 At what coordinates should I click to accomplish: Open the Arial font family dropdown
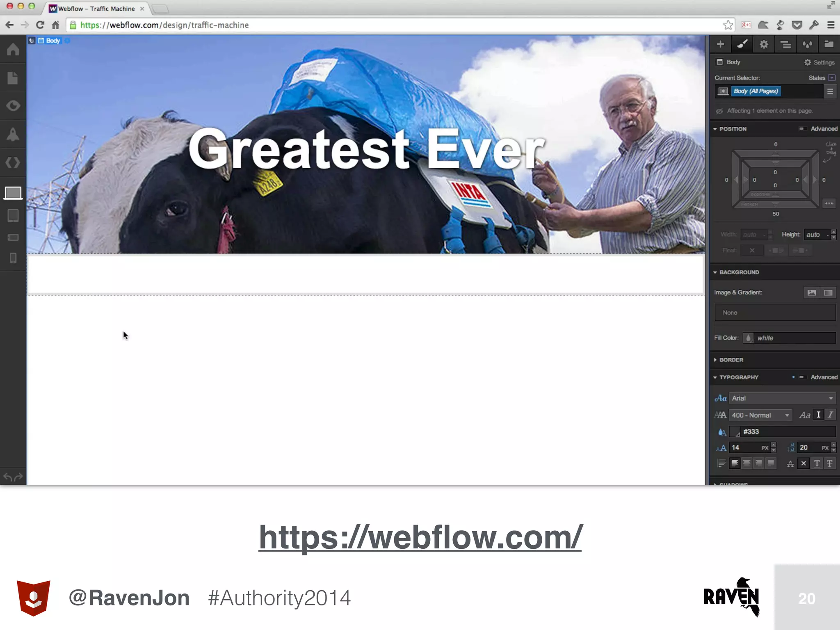(x=782, y=398)
